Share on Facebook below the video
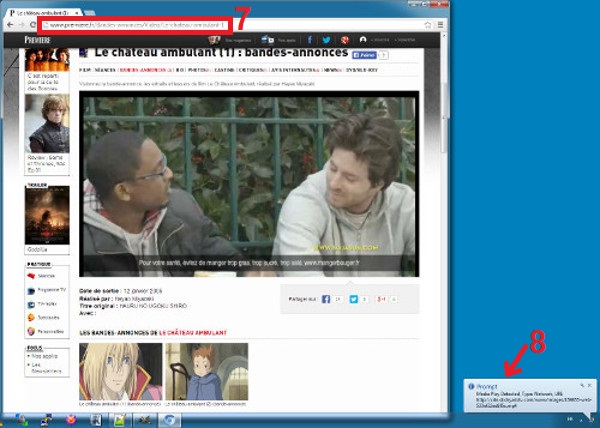 [x=326, y=299]
